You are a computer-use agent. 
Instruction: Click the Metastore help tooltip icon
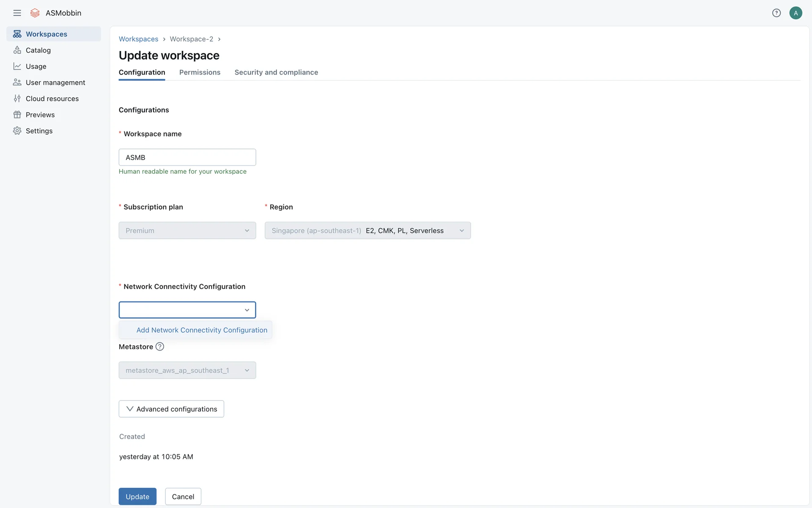[x=160, y=346]
